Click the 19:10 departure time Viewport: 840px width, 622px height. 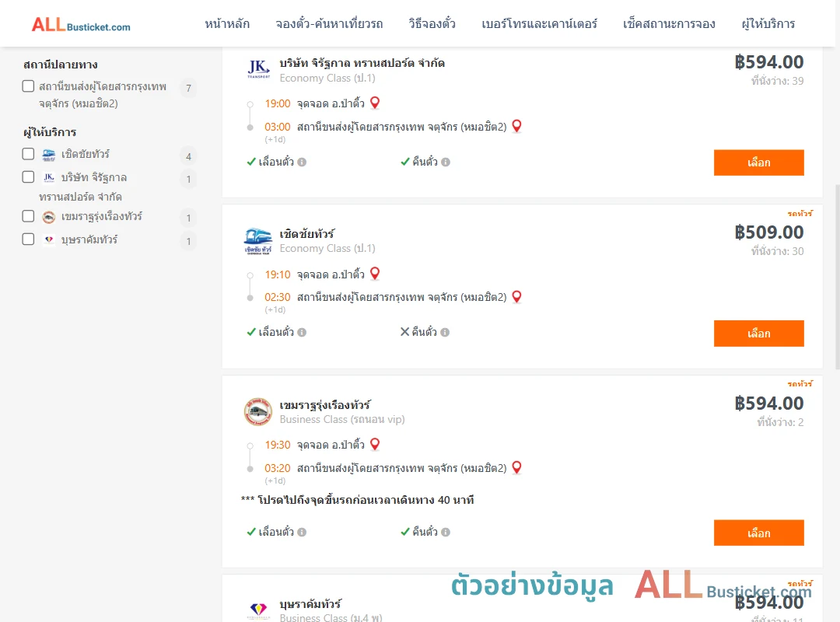pyautogui.click(x=278, y=274)
